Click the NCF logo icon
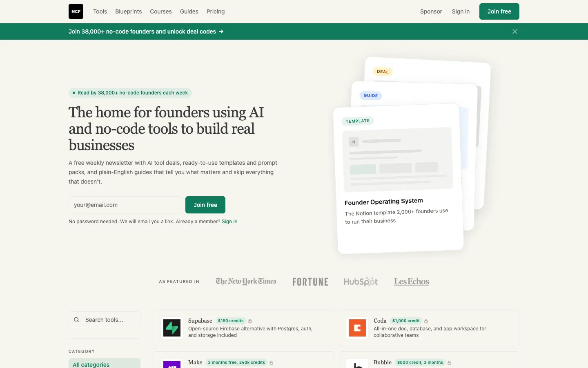The height and width of the screenshot is (368, 588). pos(76,11)
